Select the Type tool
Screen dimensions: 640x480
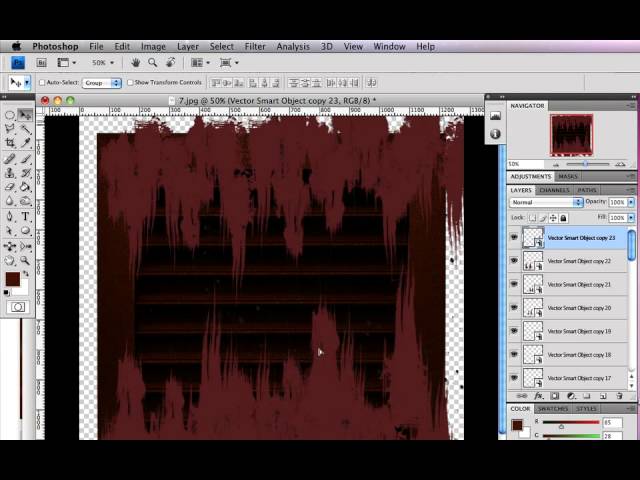coord(25,216)
